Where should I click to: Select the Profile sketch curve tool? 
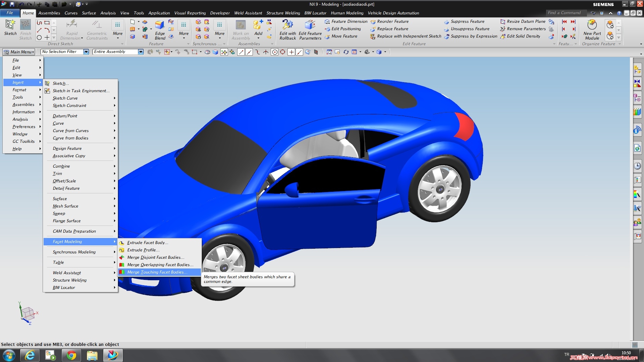click(39, 23)
